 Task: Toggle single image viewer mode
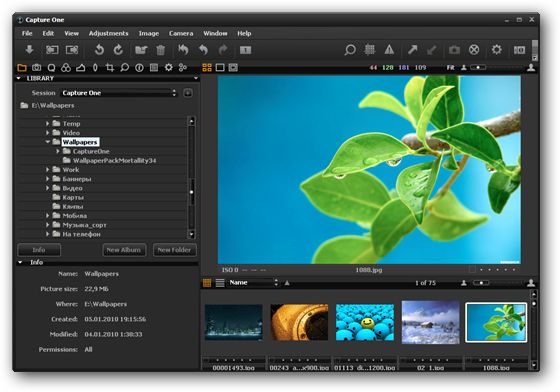pyautogui.click(x=220, y=67)
